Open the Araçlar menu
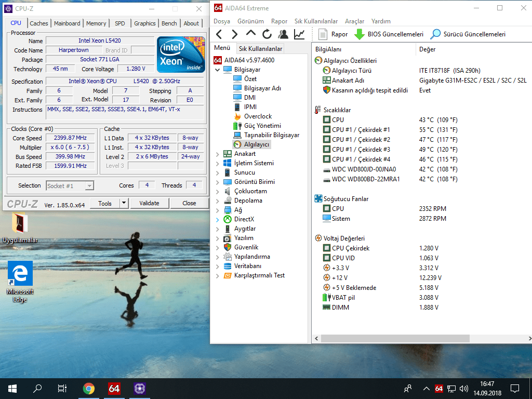This screenshot has width=532, height=399. [x=354, y=21]
